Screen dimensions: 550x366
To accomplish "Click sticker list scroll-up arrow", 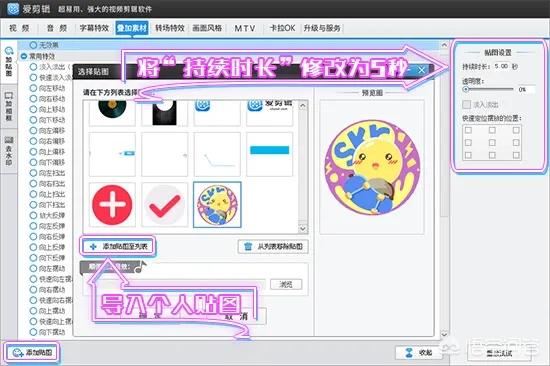I will 303,105.
